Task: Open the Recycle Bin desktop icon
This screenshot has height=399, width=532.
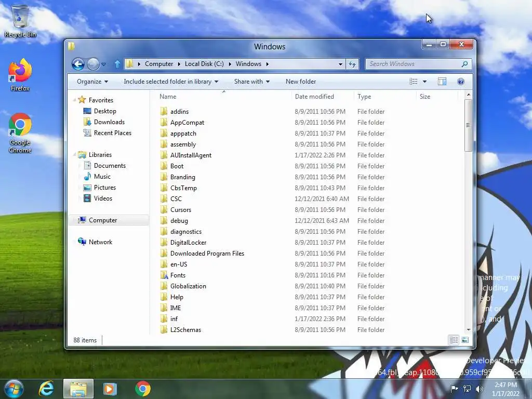Action: [x=20, y=21]
